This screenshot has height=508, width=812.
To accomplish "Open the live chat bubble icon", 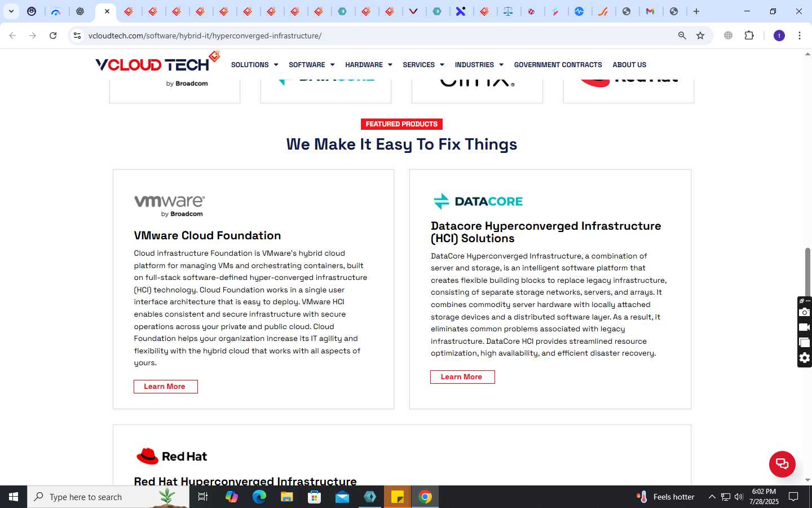I will pyautogui.click(x=782, y=464).
